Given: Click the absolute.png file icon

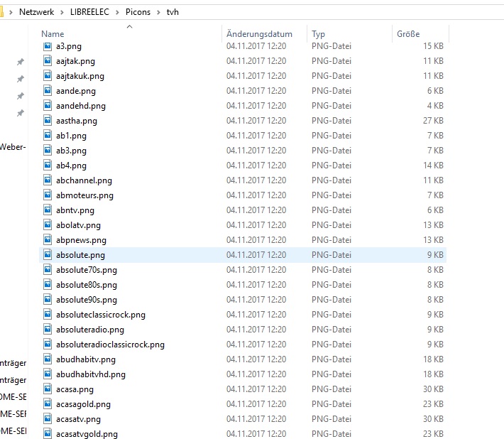Looking at the screenshot, I should (48, 255).
